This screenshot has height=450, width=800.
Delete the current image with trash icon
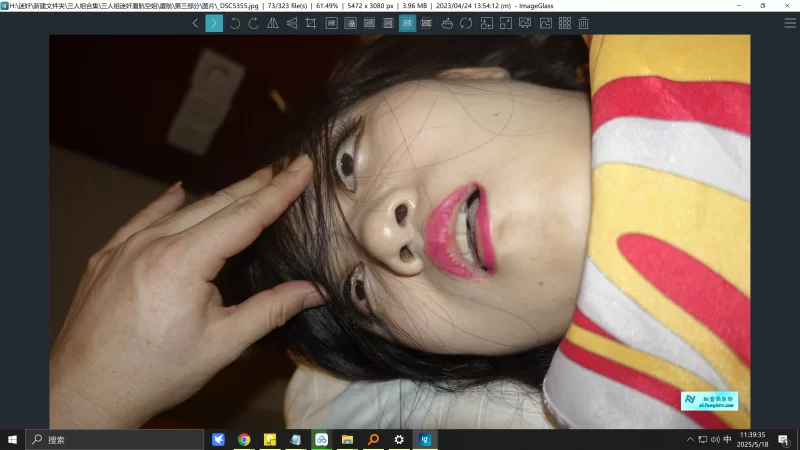point(583,23)
